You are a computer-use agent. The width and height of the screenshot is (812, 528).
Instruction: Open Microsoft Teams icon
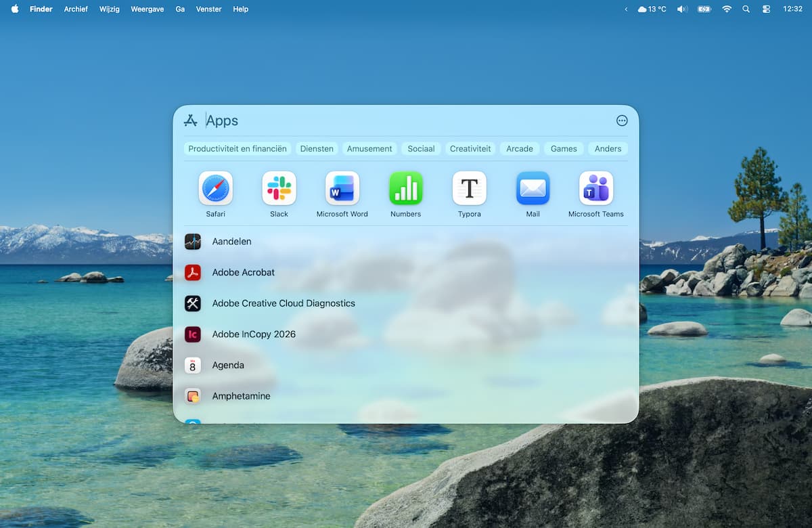pyautogui.click(x=596, y=188)
